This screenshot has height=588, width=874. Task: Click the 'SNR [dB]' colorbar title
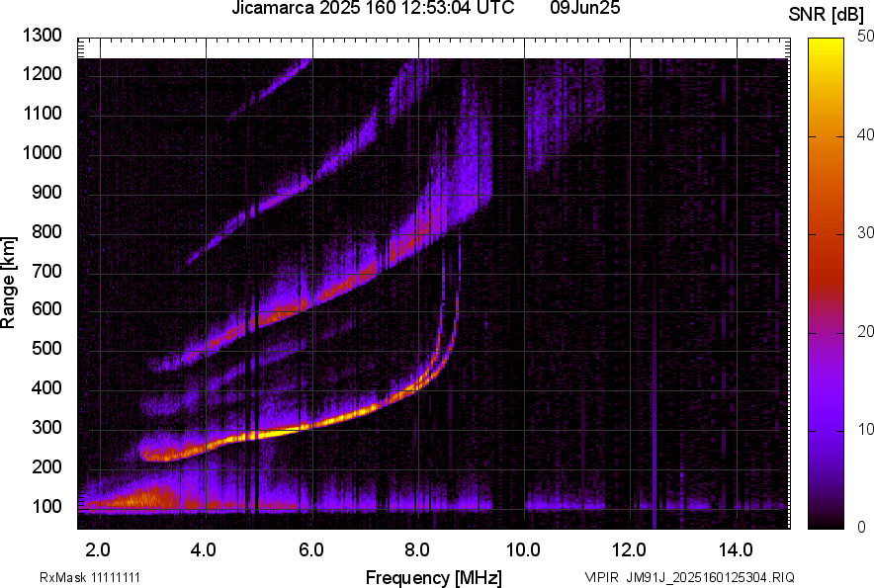coord(827,15)
